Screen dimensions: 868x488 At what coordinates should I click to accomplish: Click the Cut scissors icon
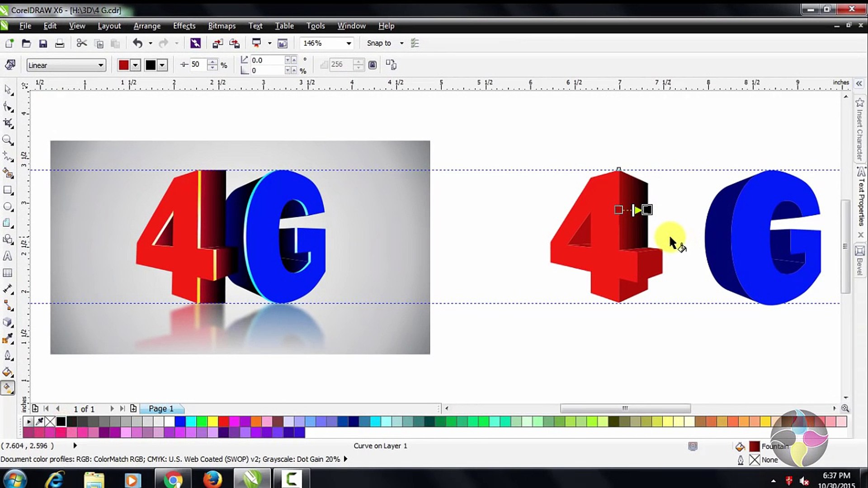(x=81, y=43)
